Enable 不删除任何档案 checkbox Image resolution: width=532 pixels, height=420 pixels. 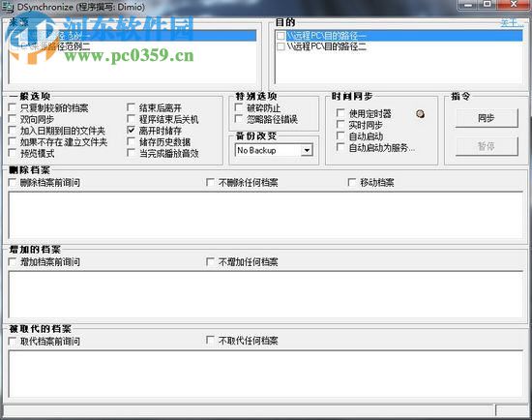click(210, 182)
